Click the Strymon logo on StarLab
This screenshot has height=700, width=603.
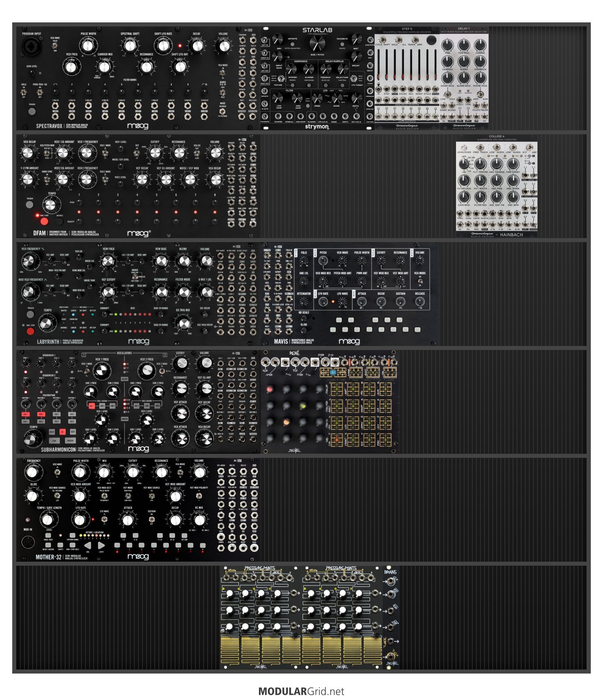tap(317, 127)
